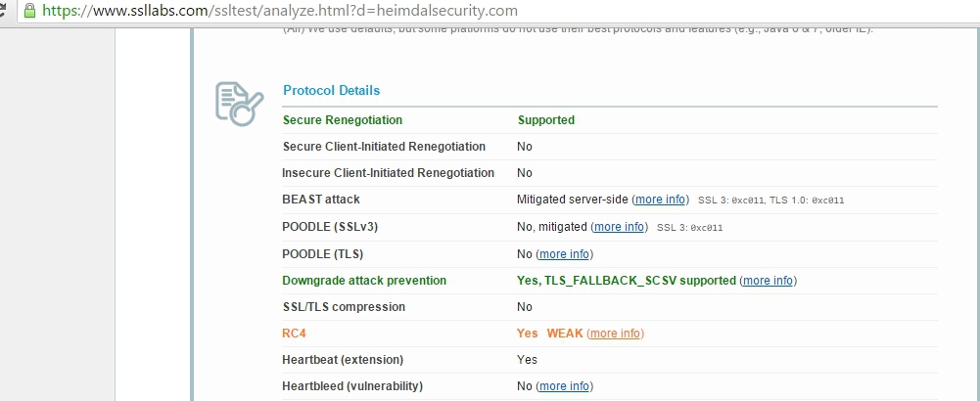Click the green Supported status text

tap(545, 120)
